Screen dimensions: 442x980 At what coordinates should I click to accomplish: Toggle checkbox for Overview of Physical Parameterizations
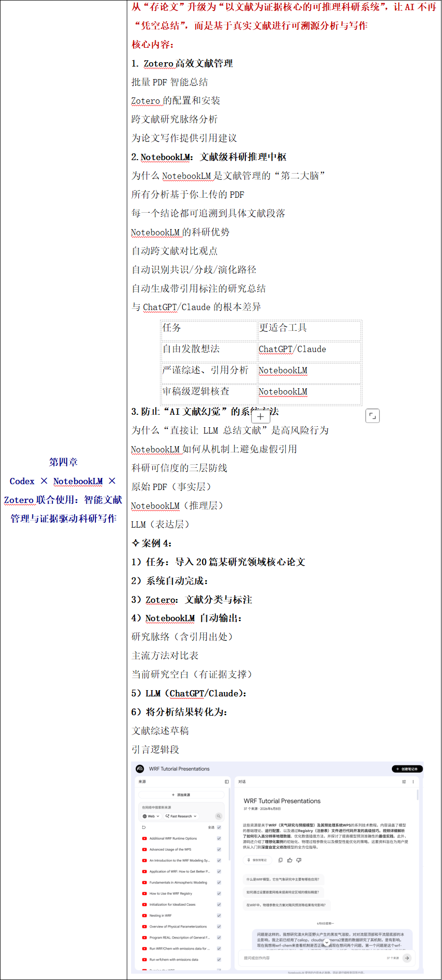pos(219,926)
